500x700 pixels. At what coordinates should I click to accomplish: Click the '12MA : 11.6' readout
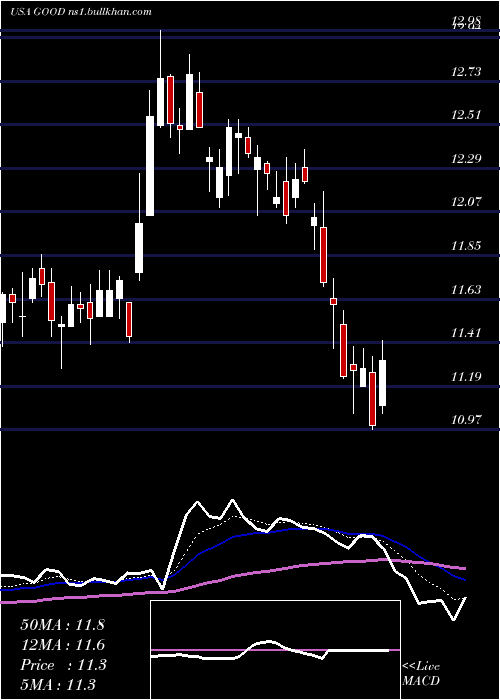pos(62,645)
